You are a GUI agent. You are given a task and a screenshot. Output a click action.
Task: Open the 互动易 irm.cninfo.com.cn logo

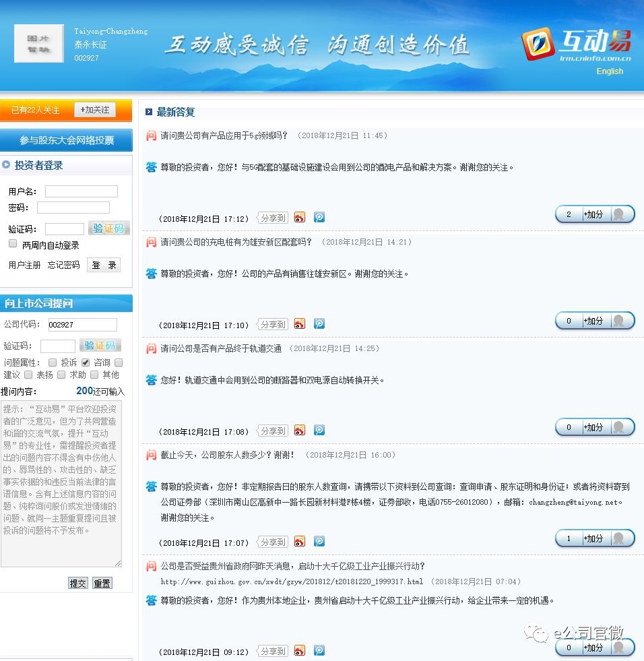[576, 44]
